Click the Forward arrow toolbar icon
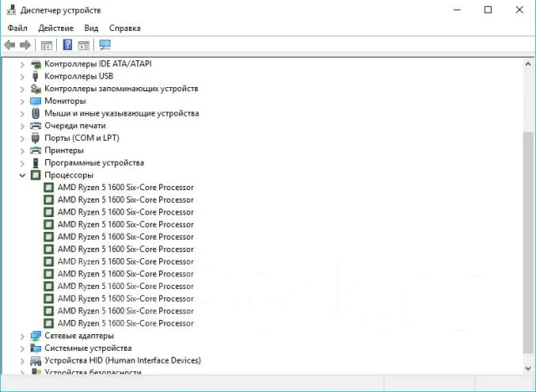 pyautogui.click(x=25, y=44)
